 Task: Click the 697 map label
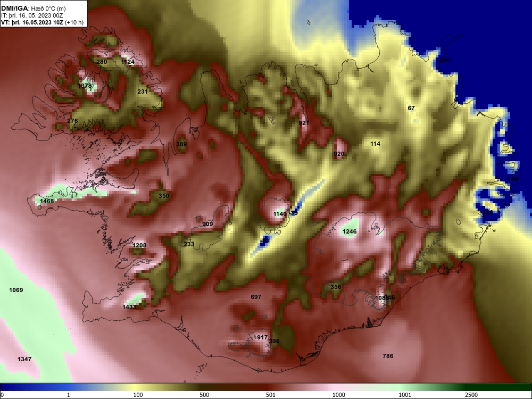click(x=256, y=297)
